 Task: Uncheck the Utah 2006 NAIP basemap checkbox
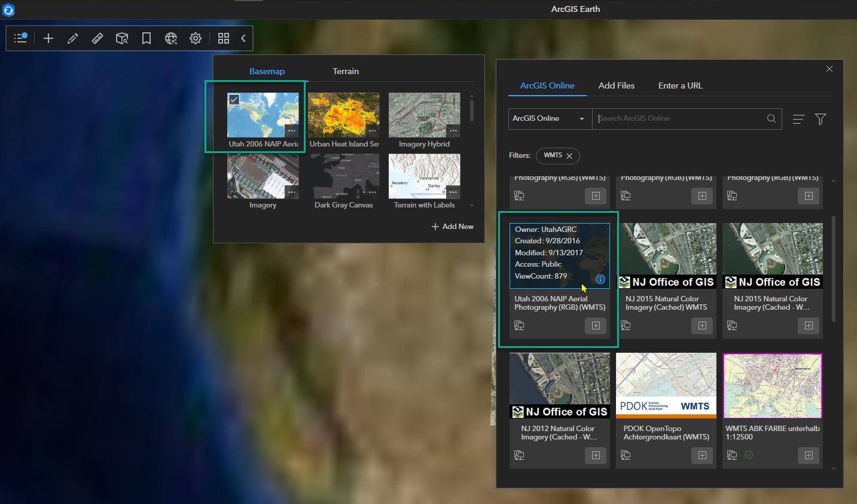pyautogui.click(x=234, y=100)
